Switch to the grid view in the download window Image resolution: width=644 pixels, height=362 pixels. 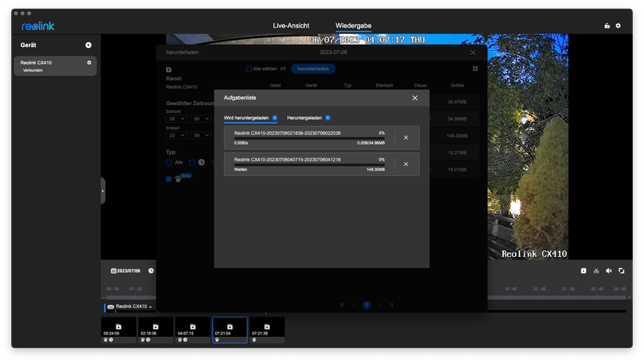pos(475,69)
